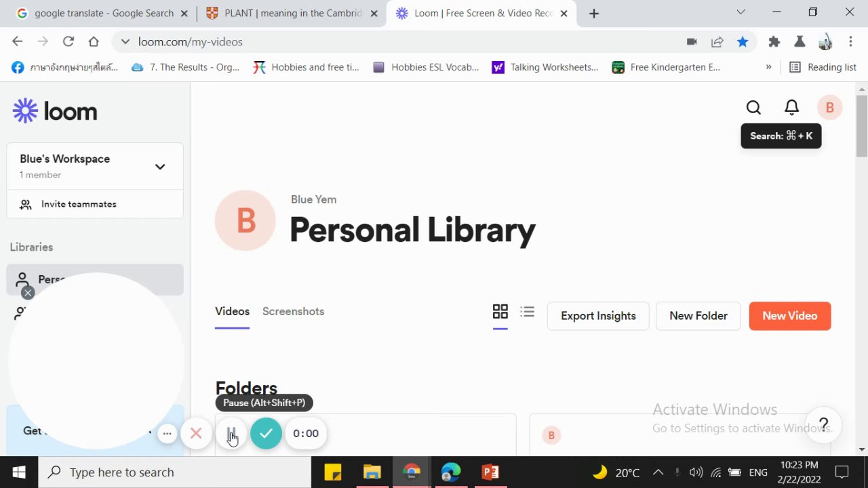Open '7. The Results' bookmark
868x488 pixels.
186,67
